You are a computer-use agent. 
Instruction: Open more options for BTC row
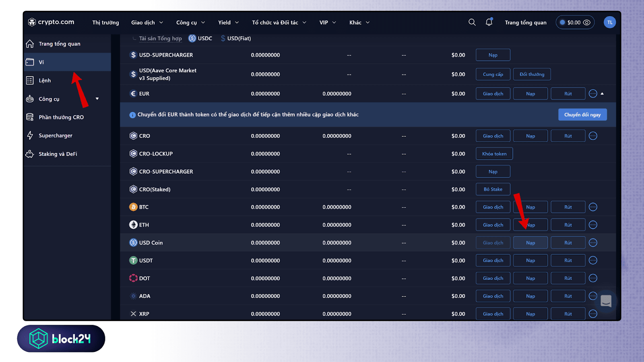click(593, 207)
